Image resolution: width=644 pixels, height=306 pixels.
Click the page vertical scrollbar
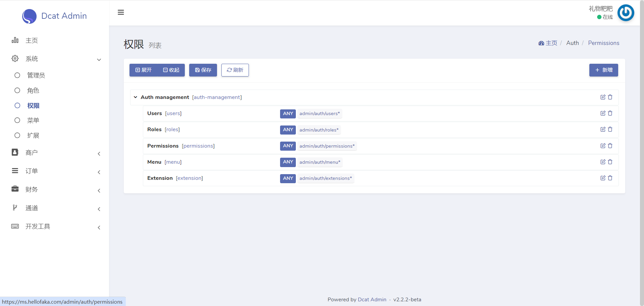point(642,153)
